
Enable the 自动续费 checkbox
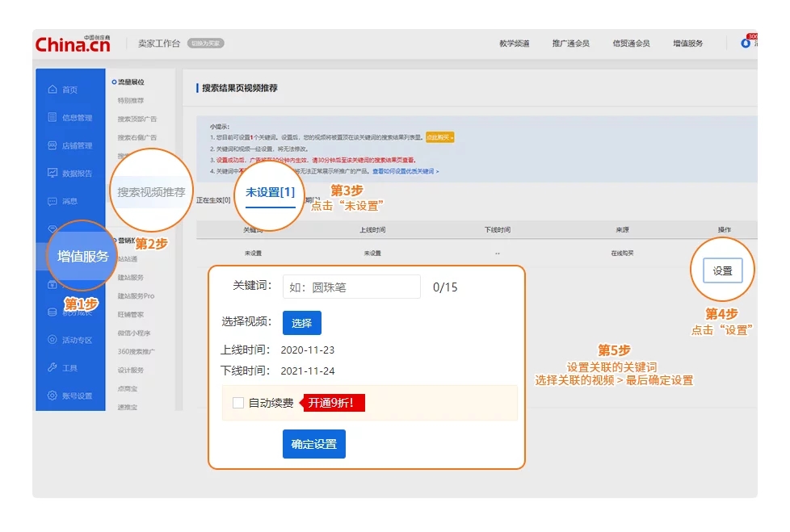coord(238,403)
